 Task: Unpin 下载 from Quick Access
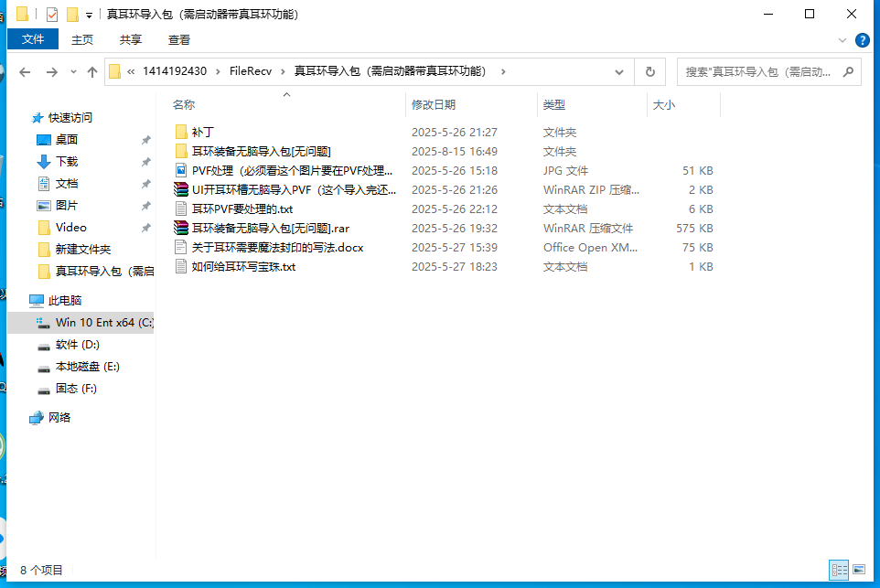(144, 161)
